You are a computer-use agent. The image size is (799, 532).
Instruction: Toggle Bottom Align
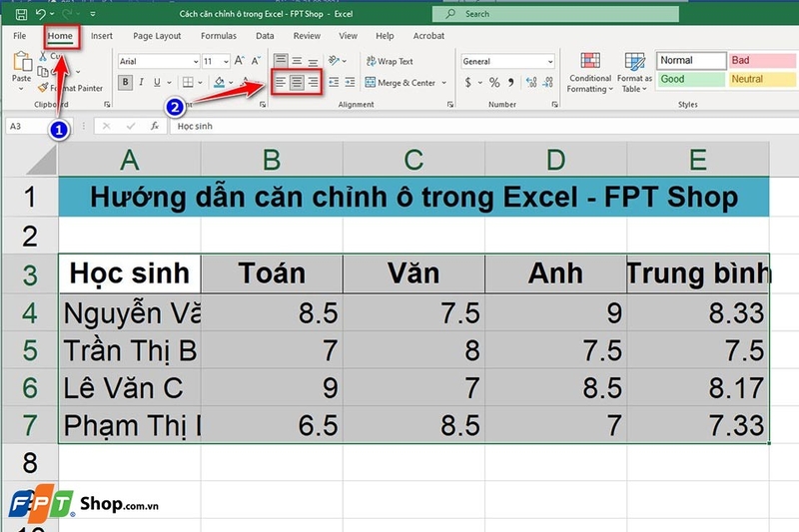tap(313, 61)
